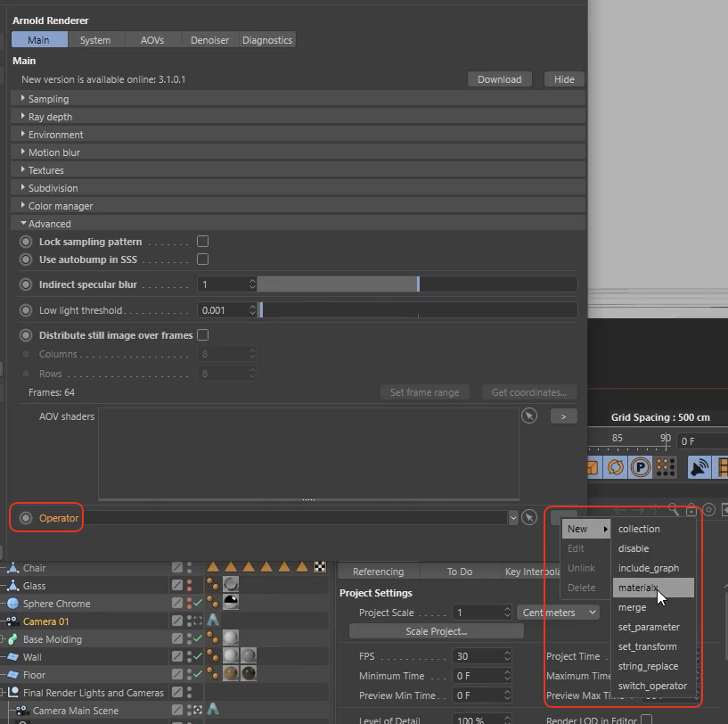Select the chrome material tag on Sphere Chrome
This screenshot has width=728, height=724.
(231, 602)
